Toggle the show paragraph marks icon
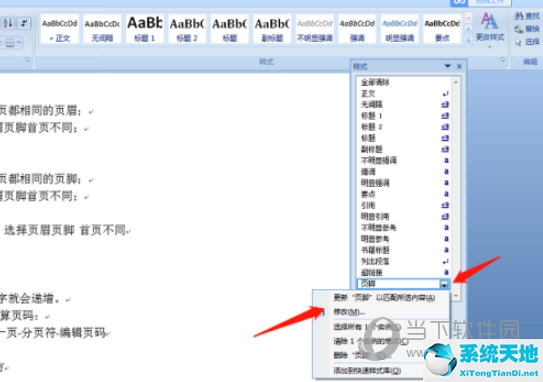 click(24, 24)
